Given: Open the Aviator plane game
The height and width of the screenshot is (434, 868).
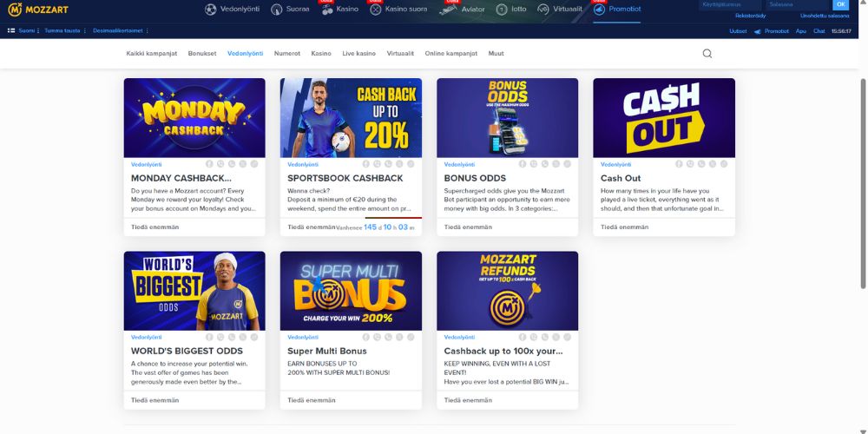Looking at the screenshot, I should coord(463,10).
